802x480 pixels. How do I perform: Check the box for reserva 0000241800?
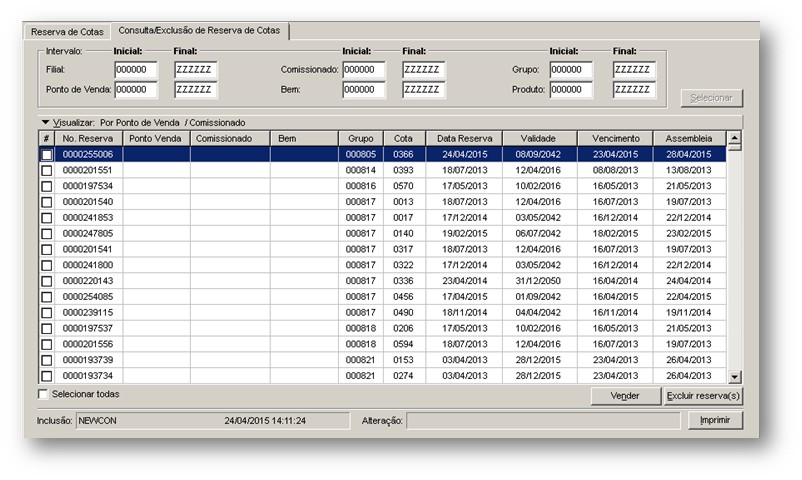[x=47, y=266]
